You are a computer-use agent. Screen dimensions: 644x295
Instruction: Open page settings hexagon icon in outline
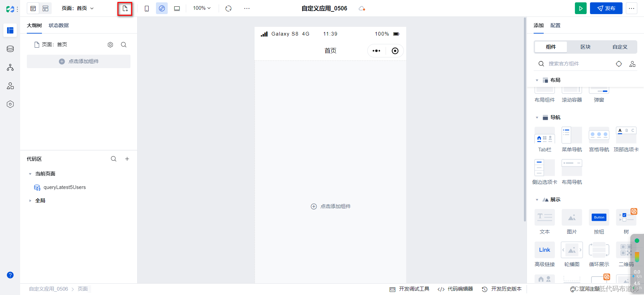tap(110, 45)
